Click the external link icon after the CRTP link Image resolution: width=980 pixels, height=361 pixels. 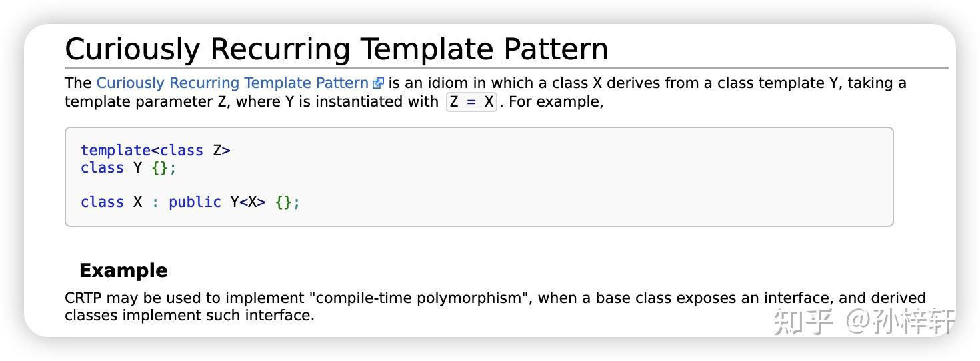point(378,83)
